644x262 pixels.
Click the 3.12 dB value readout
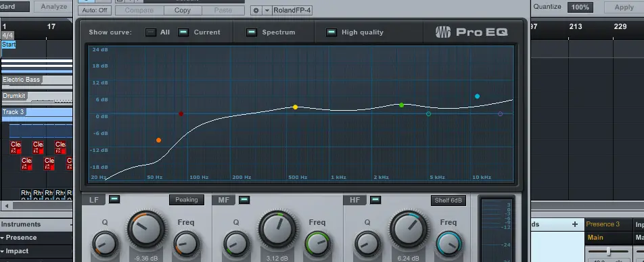coord(277,259)
